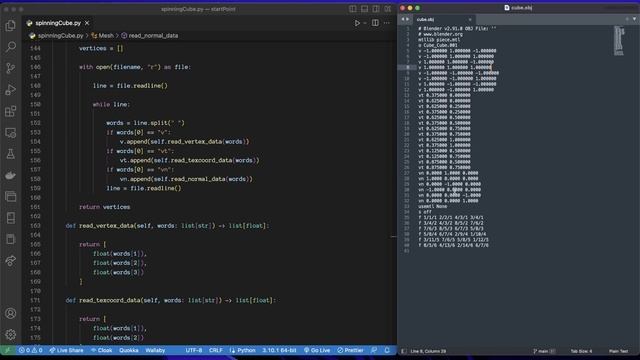The image size is (640, 360).
Task: Open the Search view in activity bar
Action: click(11, 47)
